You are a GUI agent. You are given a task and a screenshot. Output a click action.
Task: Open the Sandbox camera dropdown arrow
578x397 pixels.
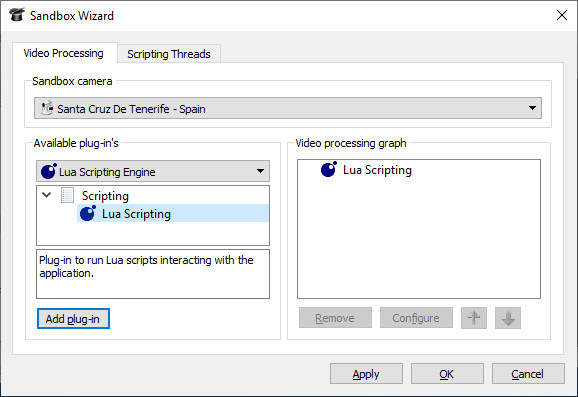click(532, 108)
